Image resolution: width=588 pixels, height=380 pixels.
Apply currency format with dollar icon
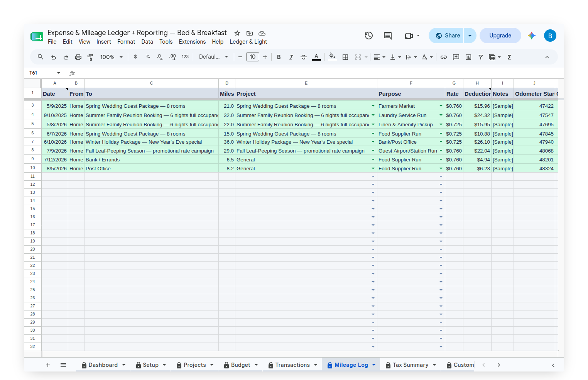click(135, 57)
